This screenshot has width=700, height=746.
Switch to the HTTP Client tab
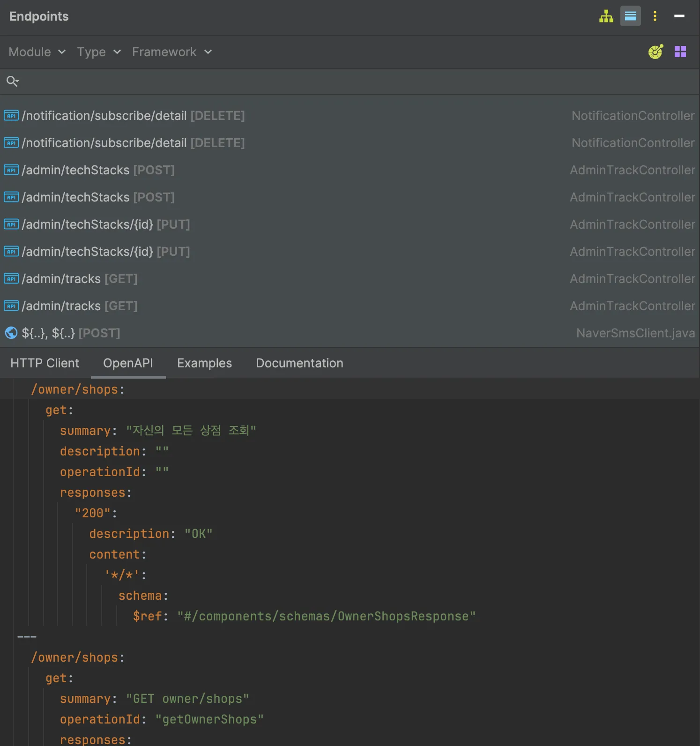tap(45, 363)
